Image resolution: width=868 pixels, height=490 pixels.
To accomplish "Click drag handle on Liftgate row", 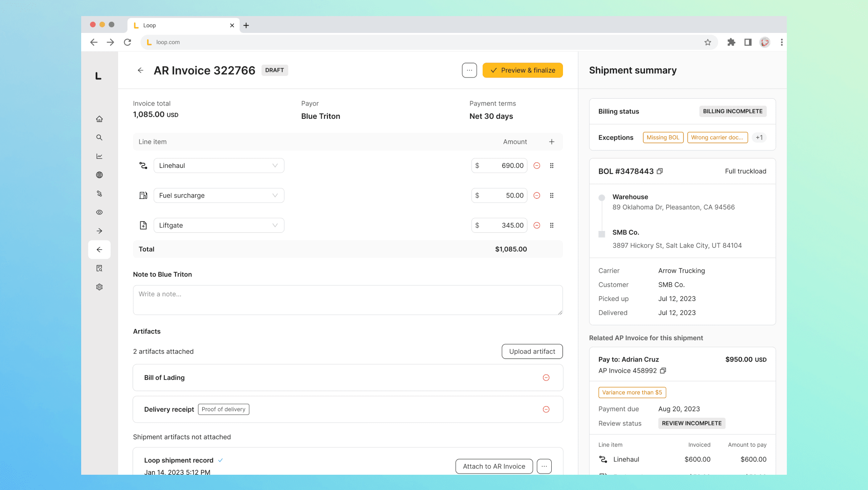I will (552, 225).
